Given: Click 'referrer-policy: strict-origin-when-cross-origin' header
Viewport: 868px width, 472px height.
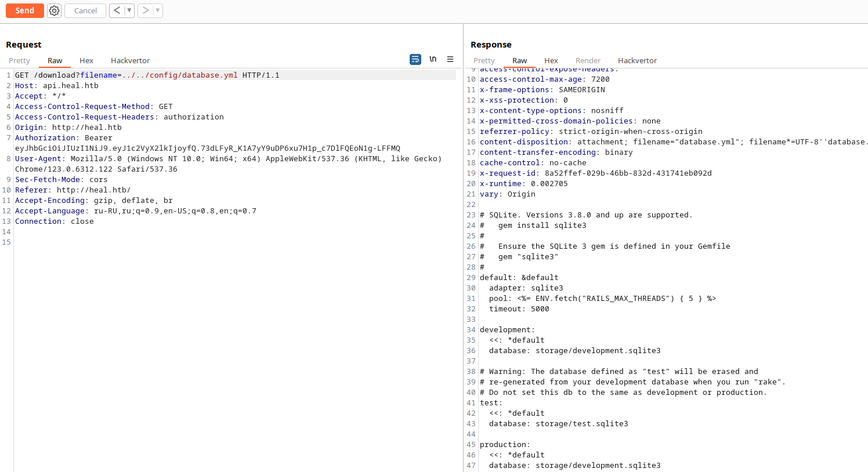Looking at the screenshot, I should (591, 132).
